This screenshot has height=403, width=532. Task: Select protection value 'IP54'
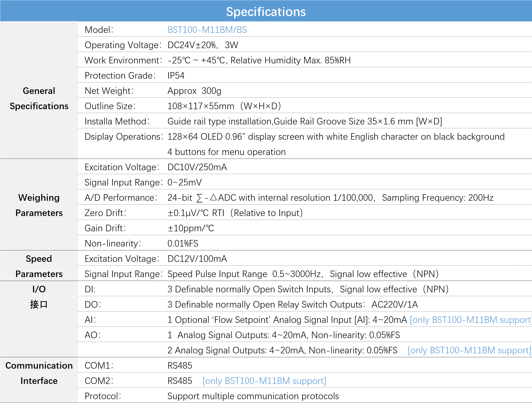[176, 75]
